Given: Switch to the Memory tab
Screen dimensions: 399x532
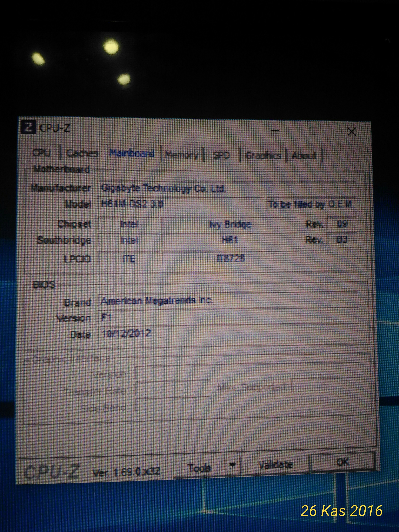Looking at the screenshot, I should coord(182,155).
